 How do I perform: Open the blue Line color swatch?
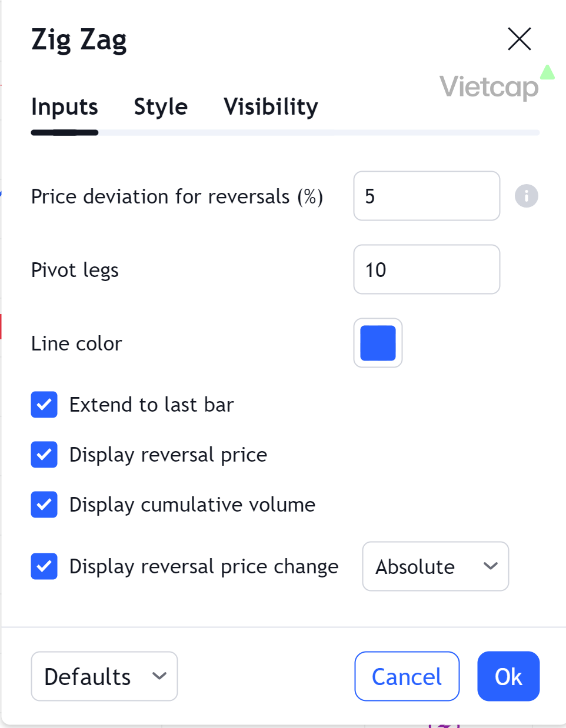point(378,343)
